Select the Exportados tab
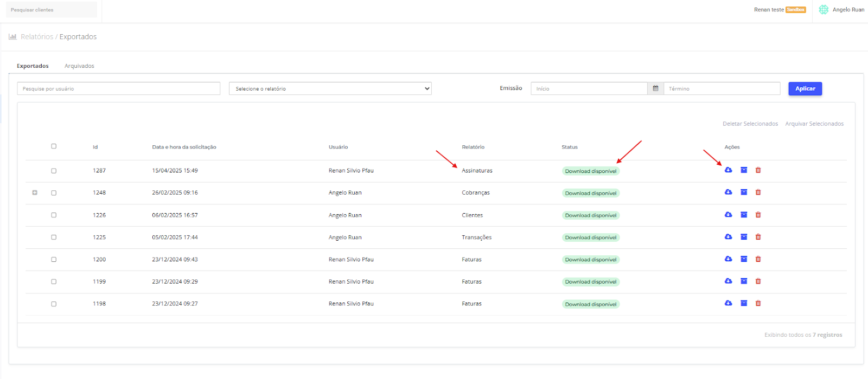The height and width of the screenshot is (379, 868). [x=33, y=66]
